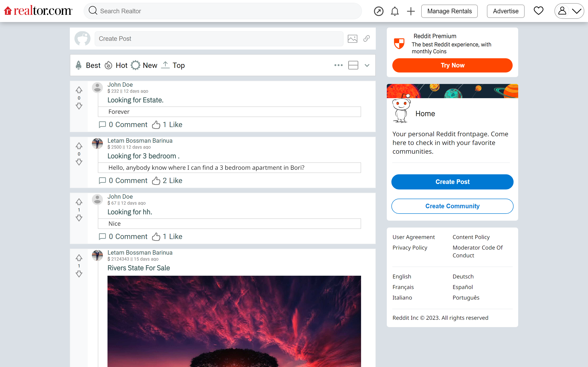Click the comment icon on Looking for Estate post
588x367 pixels.
[x=102, y=125]
